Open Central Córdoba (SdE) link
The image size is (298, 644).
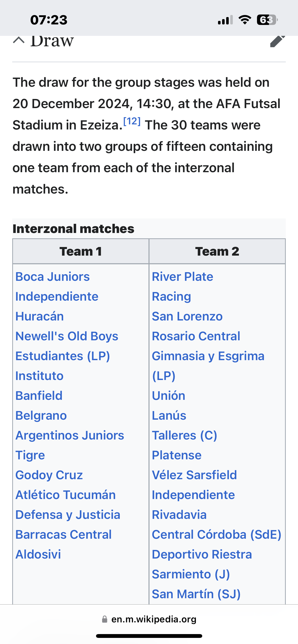(x=216, y=535)
